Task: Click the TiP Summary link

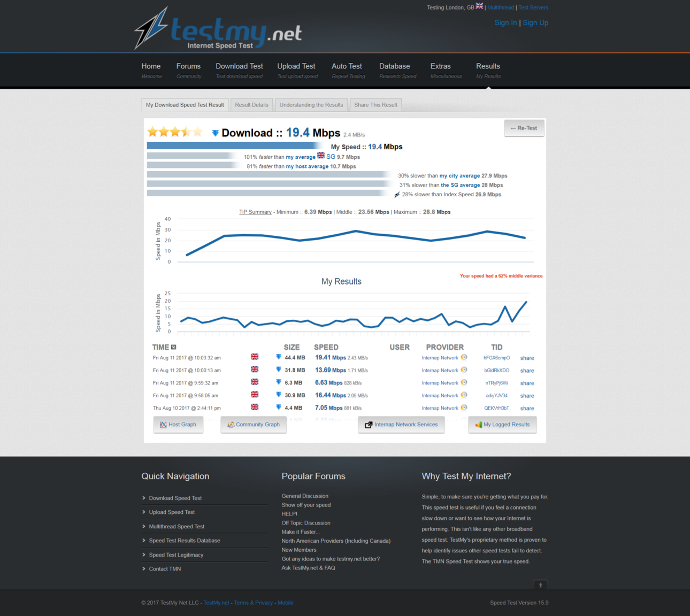Action: (255, 212)
